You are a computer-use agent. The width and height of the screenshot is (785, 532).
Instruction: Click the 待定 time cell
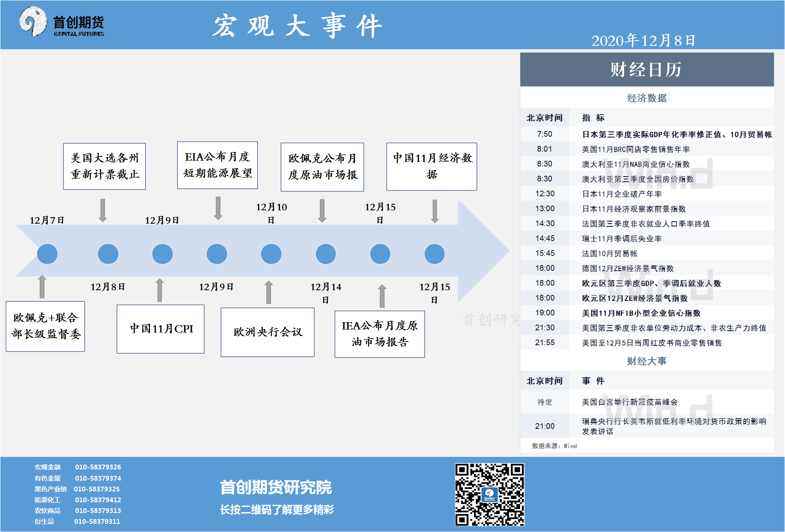click(x=545, y=402)
